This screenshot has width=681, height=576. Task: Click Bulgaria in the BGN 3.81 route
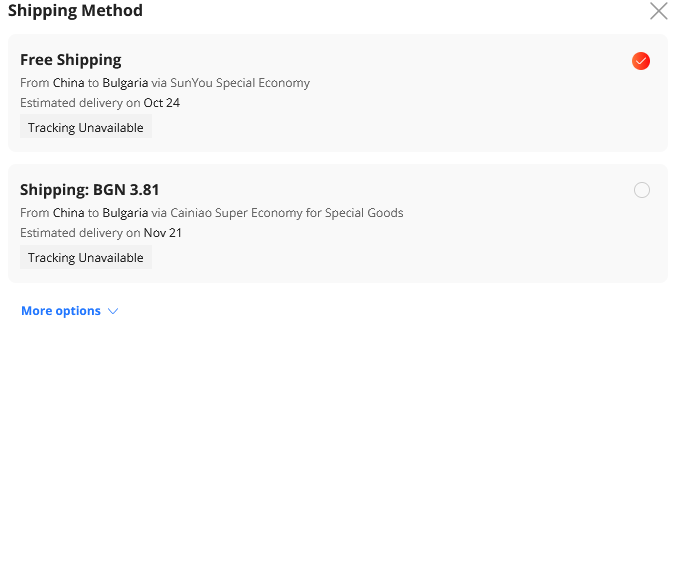coord(125,212)
